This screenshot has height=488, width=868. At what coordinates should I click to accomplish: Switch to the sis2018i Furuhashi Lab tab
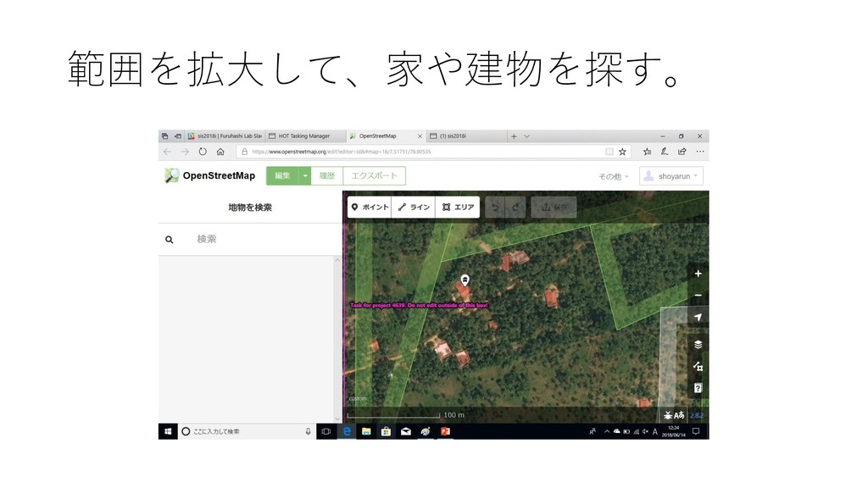click(x=225, y=136)
